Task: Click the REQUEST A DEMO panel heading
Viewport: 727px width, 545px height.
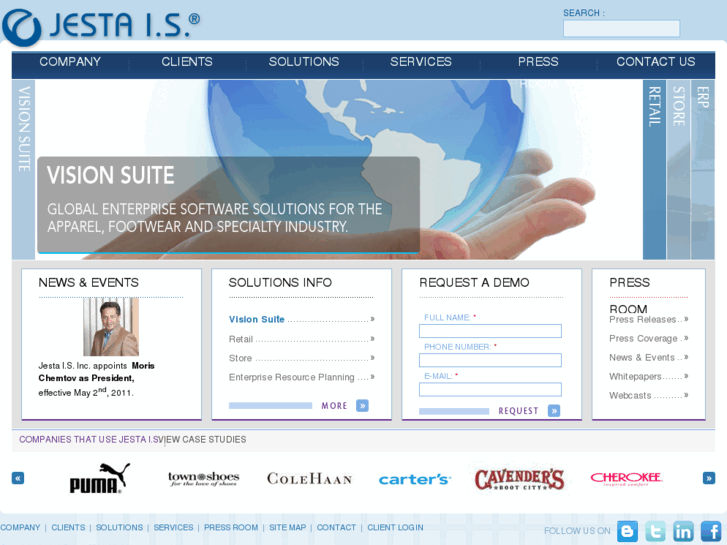Action: pyautogui.click(x=474, y=282)
